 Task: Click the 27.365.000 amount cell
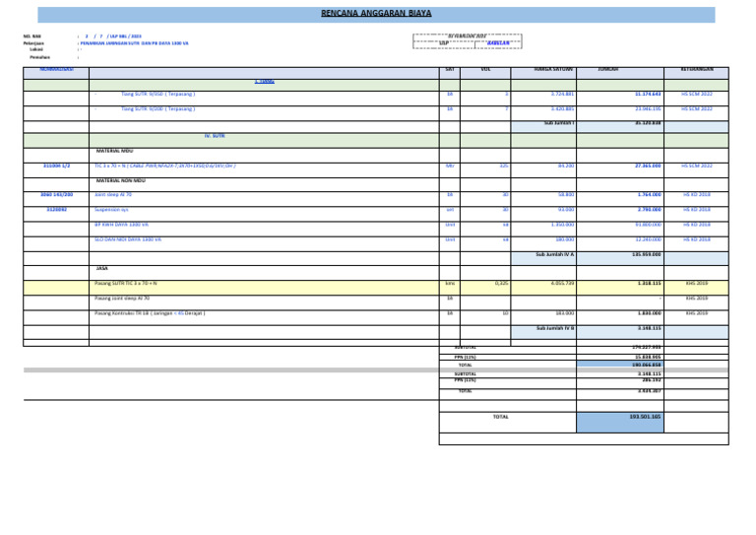pos(646,167)
